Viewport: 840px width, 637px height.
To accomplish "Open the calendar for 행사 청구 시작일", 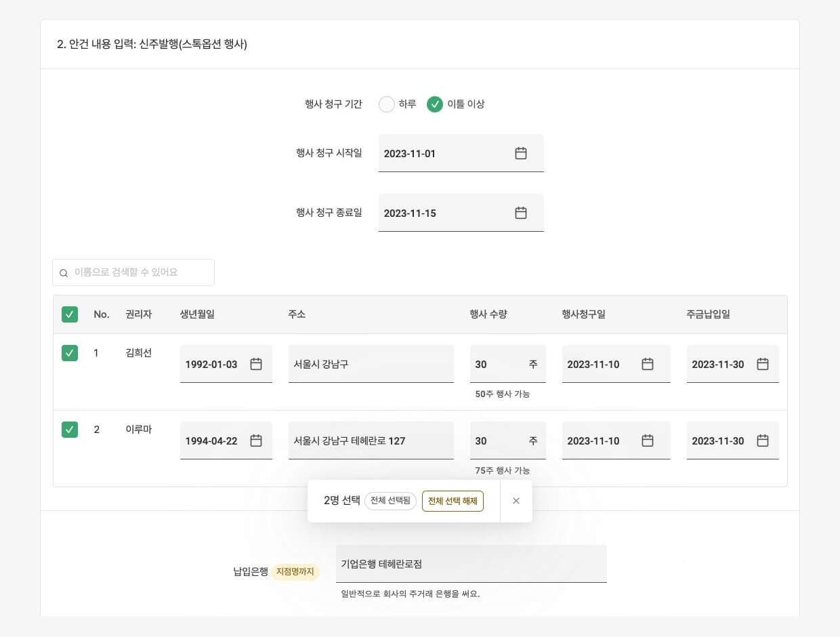I will [520, 153].
